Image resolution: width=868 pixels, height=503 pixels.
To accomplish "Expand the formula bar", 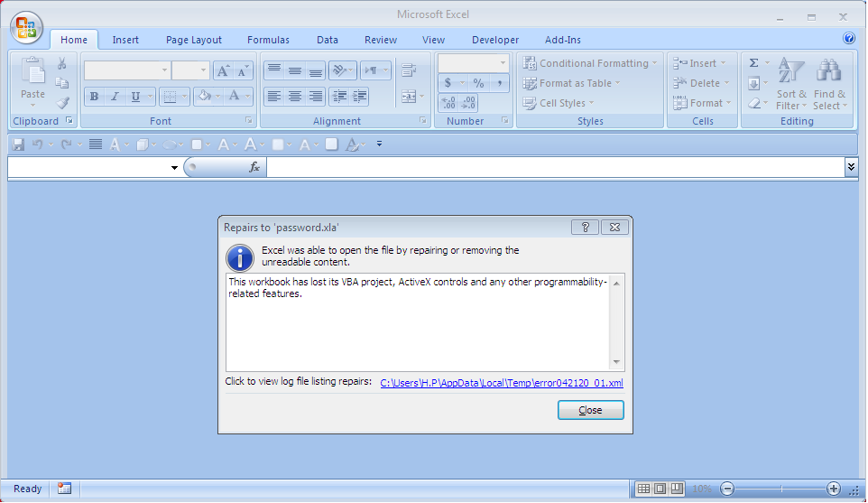I will coord(852,167).
